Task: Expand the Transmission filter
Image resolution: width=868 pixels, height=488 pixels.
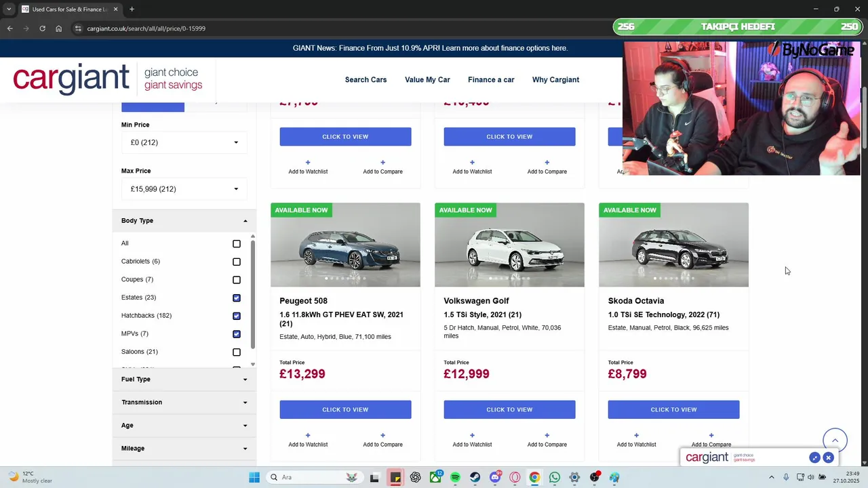Action: 184,403
